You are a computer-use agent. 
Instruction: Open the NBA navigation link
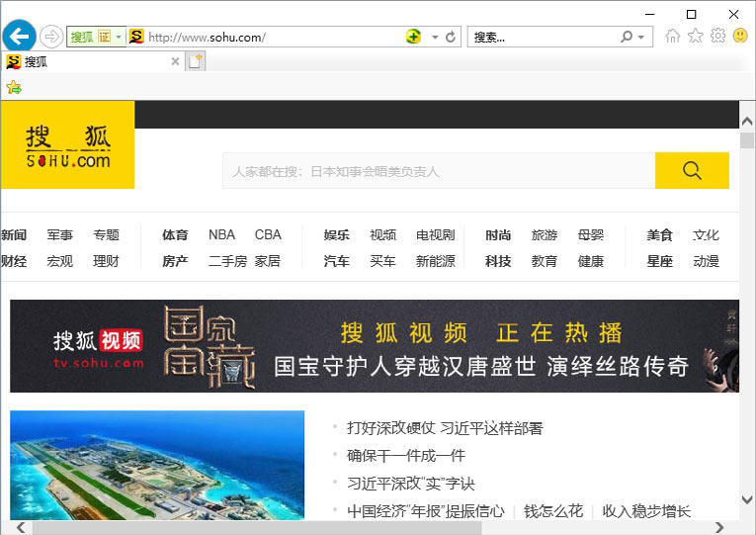(221, 235)
